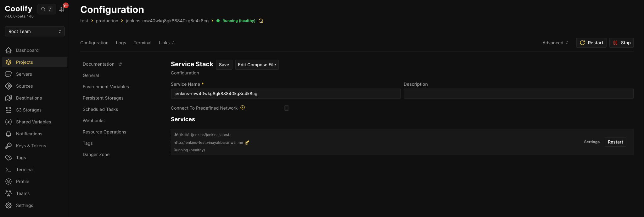Focus the Description input field
Screen dimensions: 644x217
pyautogui.click(x=518, y=94)
